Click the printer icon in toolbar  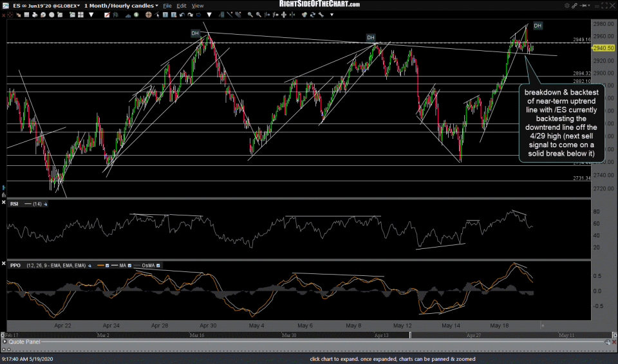tap(35, 15)
